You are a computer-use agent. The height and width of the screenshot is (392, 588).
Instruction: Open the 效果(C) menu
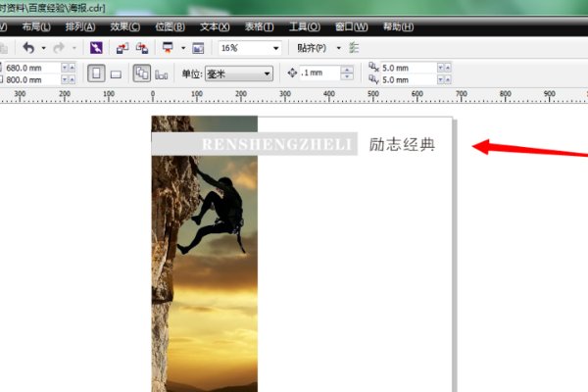click(124, 26)
